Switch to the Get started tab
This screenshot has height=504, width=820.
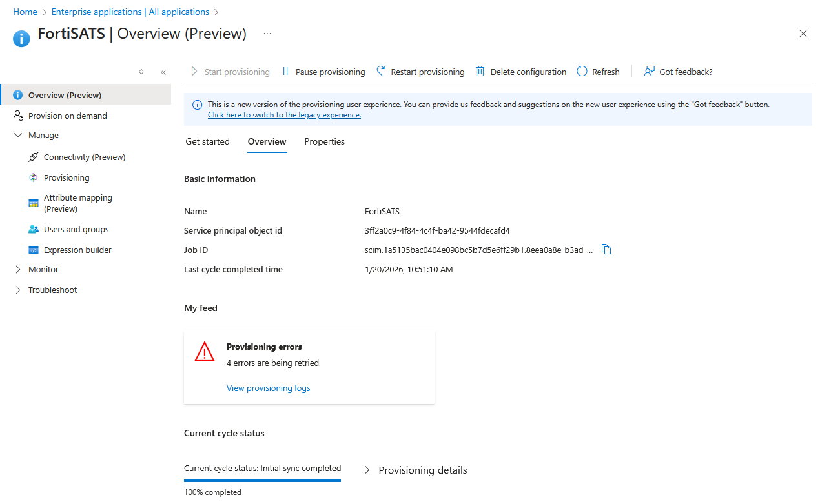[x=208, y=141]
